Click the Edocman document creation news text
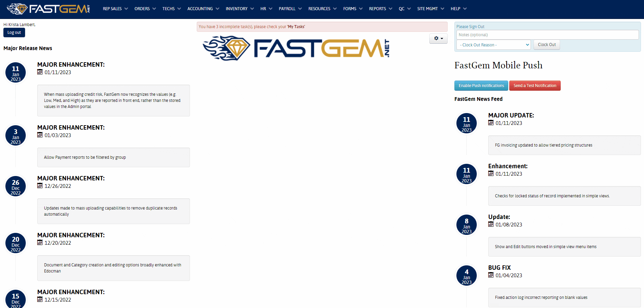This screenshot has height=308, width=644. [112, 268]
